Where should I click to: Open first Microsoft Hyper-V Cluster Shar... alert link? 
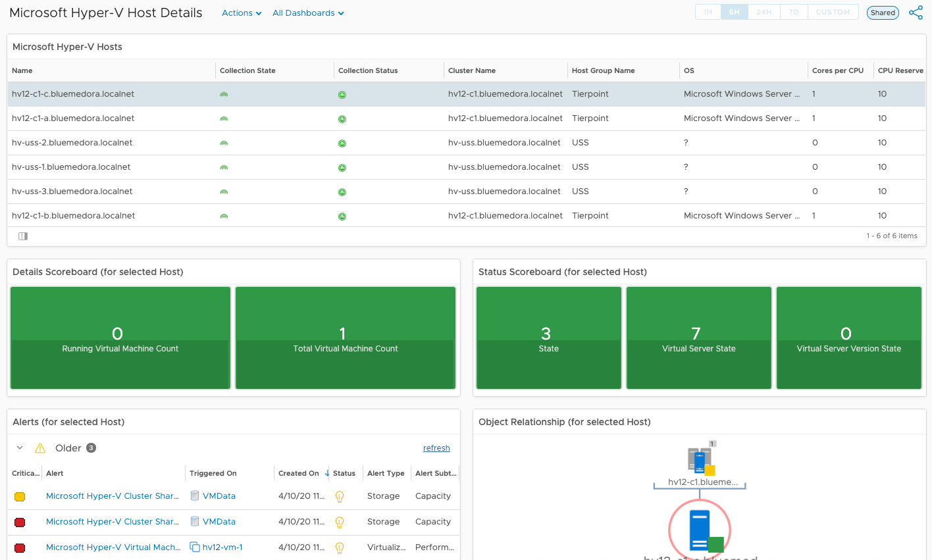(113, 496)
